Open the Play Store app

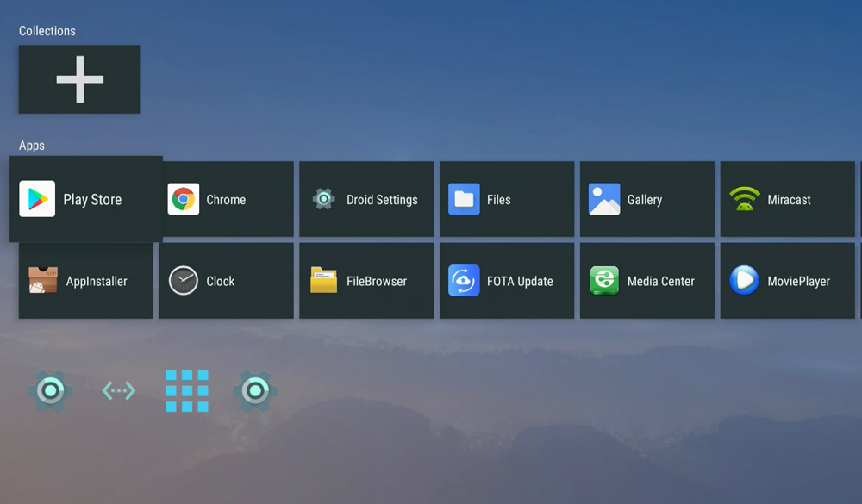[x=85, y=199]
